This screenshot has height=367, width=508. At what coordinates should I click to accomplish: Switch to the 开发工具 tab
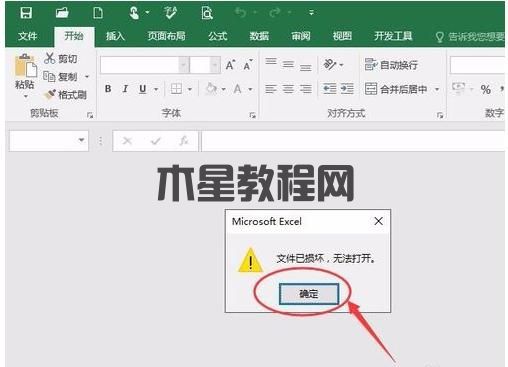pyautogui.click(x=393, y=36)
